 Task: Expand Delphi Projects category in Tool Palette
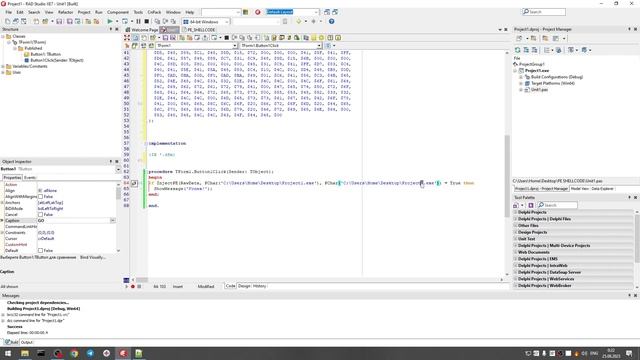coord(516,213)
